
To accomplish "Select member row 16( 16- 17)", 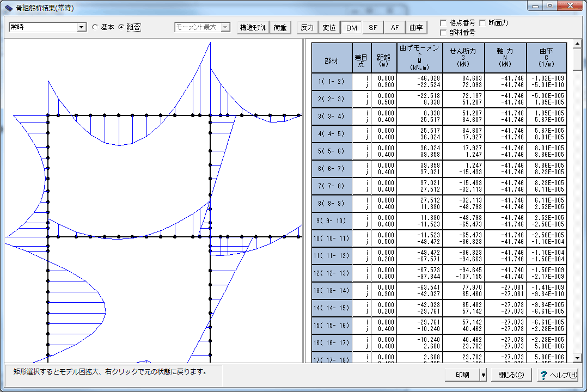I will tap(332, 342).
